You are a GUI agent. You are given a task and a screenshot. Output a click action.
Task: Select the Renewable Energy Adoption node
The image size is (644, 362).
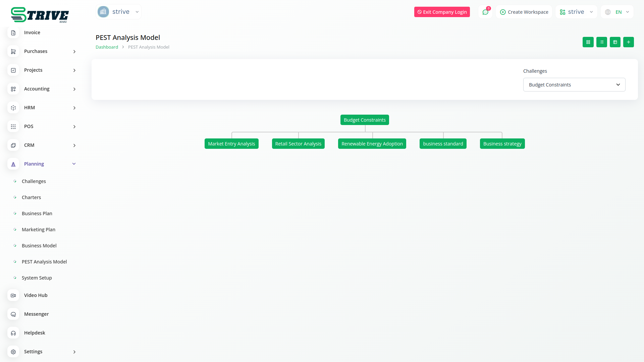(372, 144)
